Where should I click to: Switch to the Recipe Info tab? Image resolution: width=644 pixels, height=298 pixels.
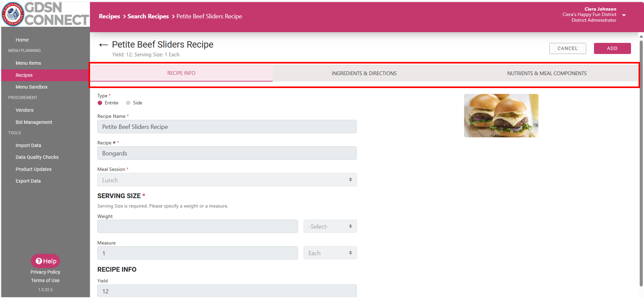coord(181,73)
